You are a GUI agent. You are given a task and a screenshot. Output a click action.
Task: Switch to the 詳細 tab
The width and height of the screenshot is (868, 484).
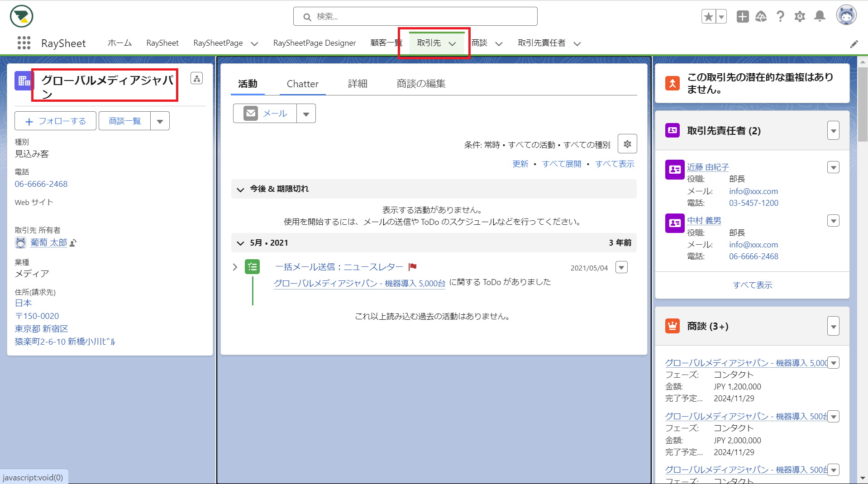click(358, 84)
